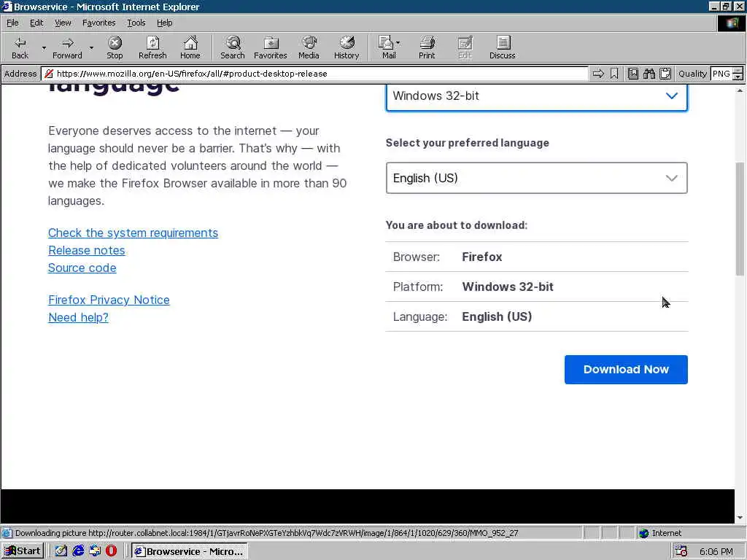Open the Media pane icon
747x560 pixels.
pos(309,47)
